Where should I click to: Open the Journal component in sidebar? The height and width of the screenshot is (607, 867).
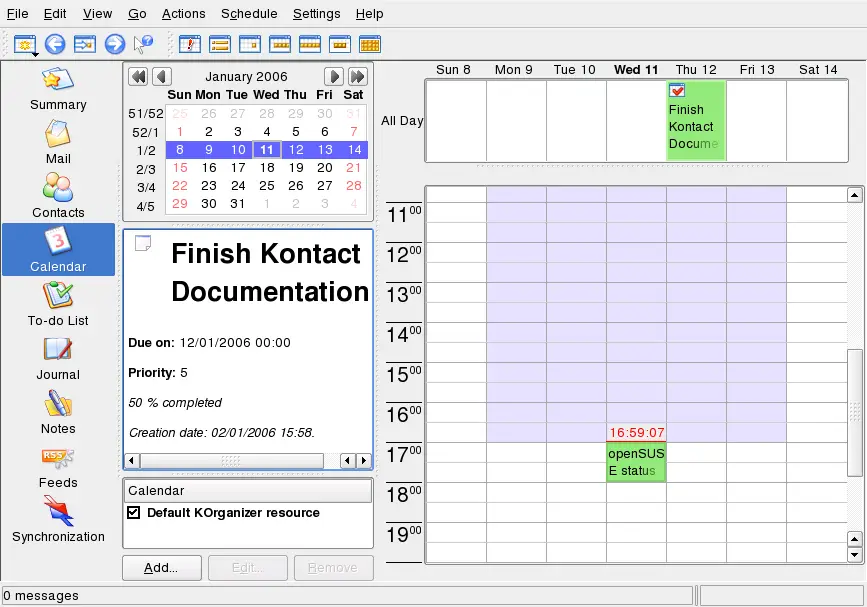(58, 358)
